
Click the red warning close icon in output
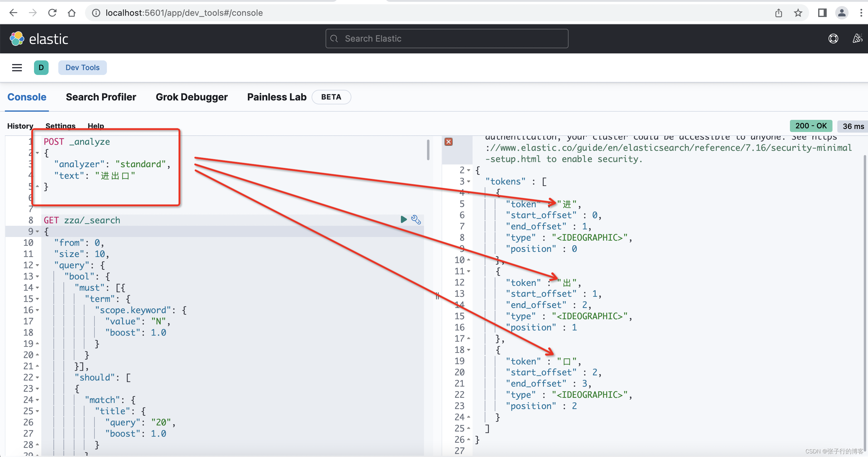point(448,142)
